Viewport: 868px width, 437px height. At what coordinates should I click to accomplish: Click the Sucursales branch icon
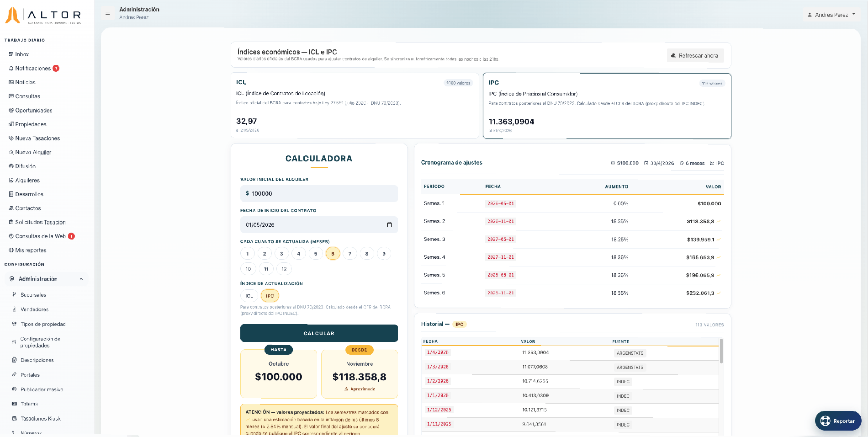pos(14,295)
